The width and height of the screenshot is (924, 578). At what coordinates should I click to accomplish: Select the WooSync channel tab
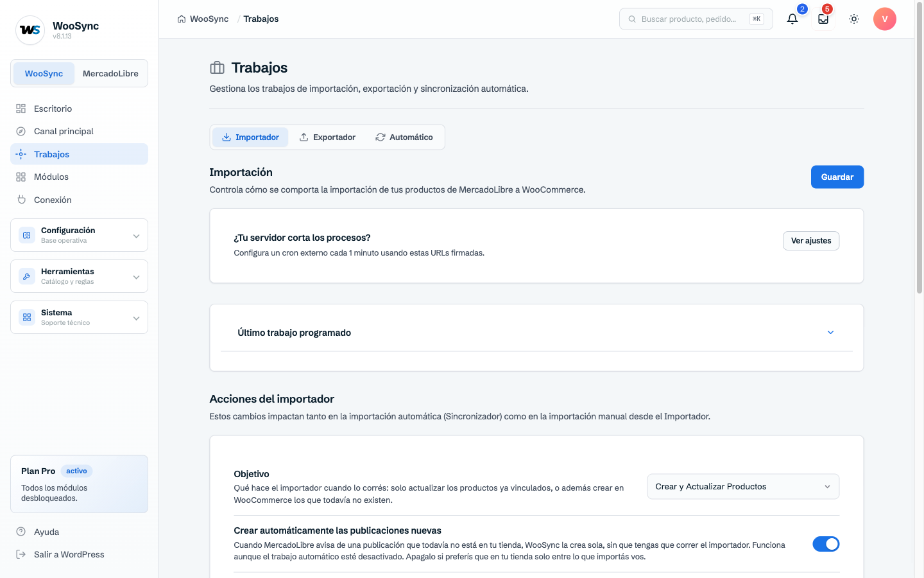[x=44, y=73]
